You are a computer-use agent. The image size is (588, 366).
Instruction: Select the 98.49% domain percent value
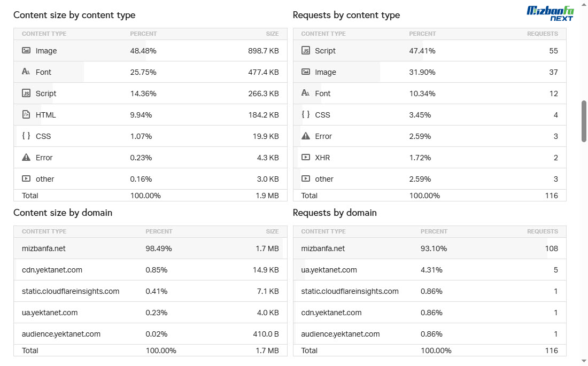[x=159, y=248]
